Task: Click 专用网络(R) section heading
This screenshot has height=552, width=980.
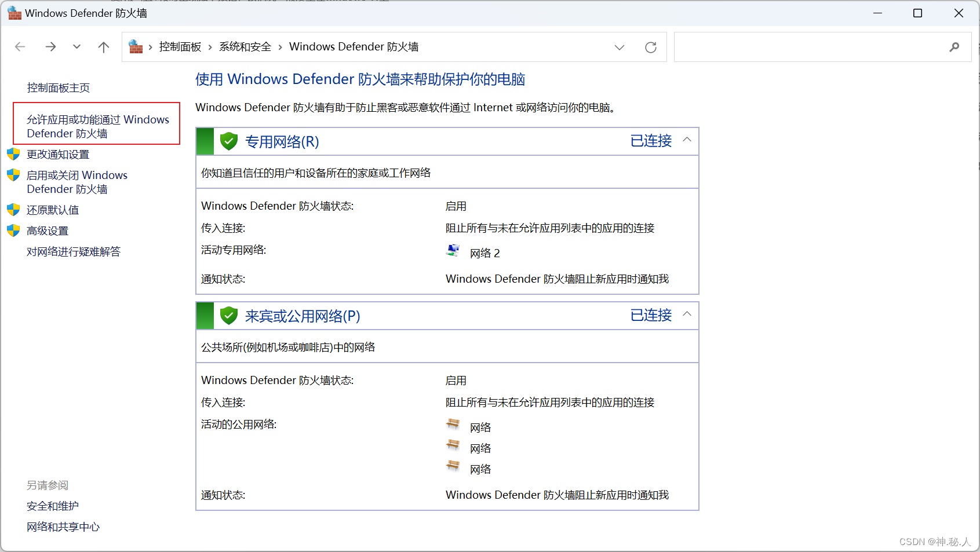Action: pyautogui.click(x=282, y=142)
